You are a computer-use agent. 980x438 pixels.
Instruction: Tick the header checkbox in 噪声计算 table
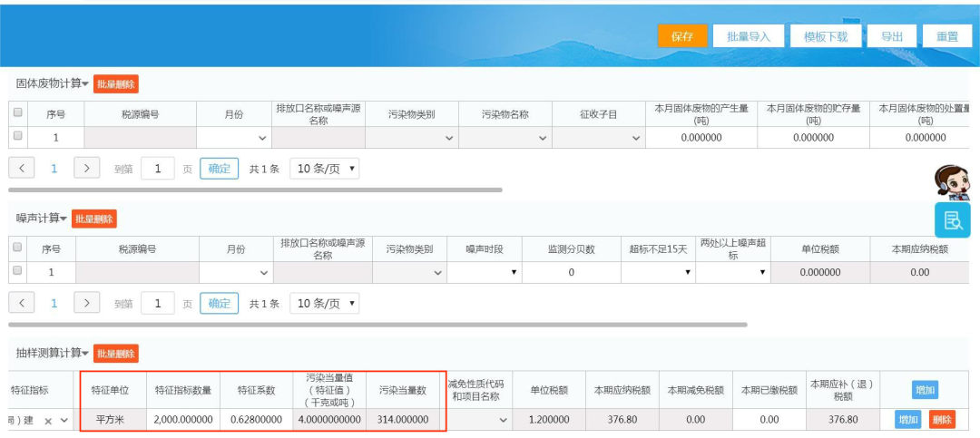17,247
